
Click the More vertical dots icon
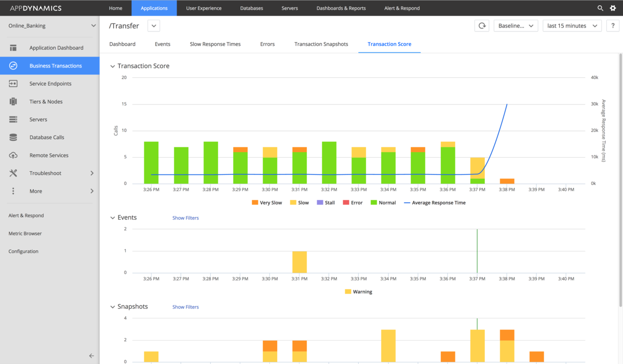(13, 191)
